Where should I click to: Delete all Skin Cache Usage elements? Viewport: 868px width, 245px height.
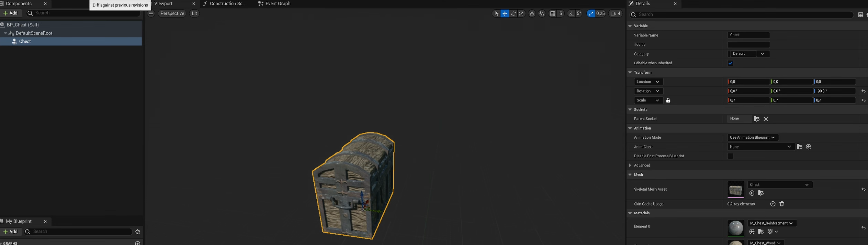782,204
